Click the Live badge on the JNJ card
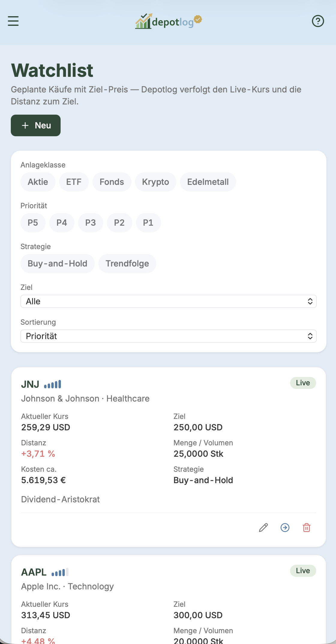336x644 pixels. 303,383
